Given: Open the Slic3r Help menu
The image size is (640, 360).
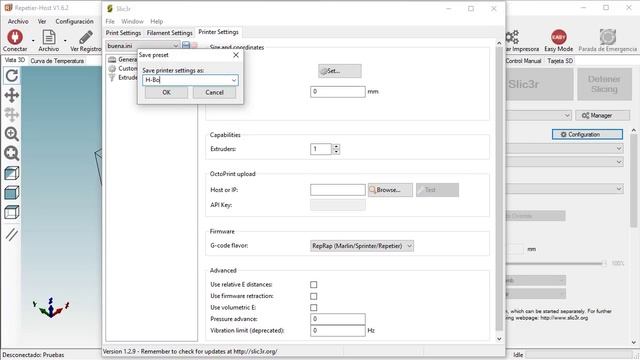Looking at the screenshot, I should pyautogui.click(x=157, y=21).
